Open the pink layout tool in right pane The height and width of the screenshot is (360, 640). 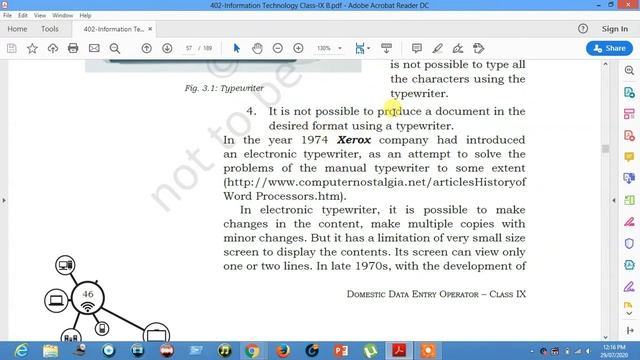point(629,114)
